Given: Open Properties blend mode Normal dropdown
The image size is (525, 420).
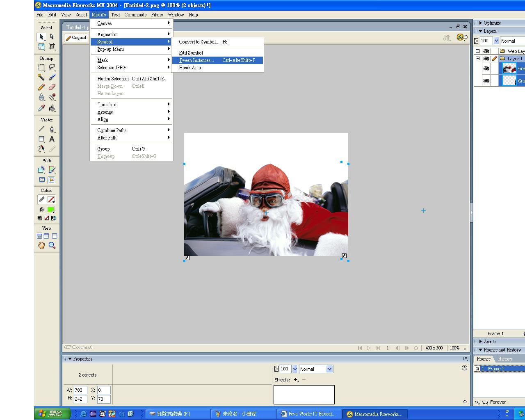Looking at the screenshot, I should tap(329, 369).
